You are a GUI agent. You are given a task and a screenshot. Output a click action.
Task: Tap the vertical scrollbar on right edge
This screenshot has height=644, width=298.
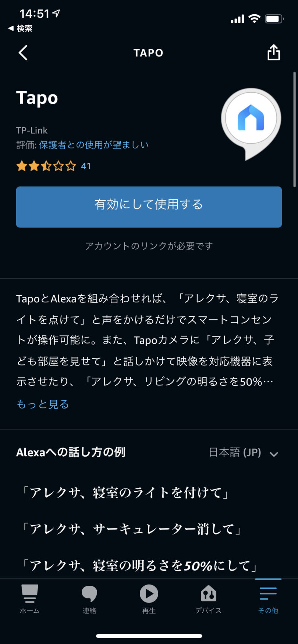(294, 129)
